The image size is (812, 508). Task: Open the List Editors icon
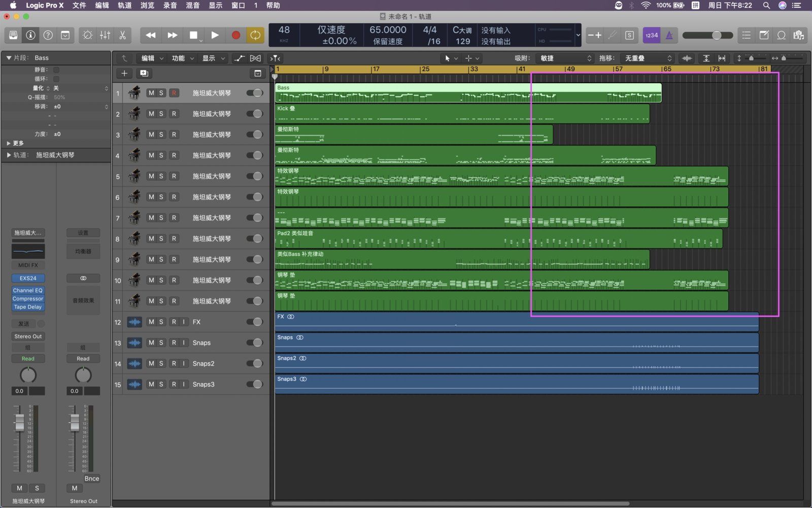coord(746,35)
